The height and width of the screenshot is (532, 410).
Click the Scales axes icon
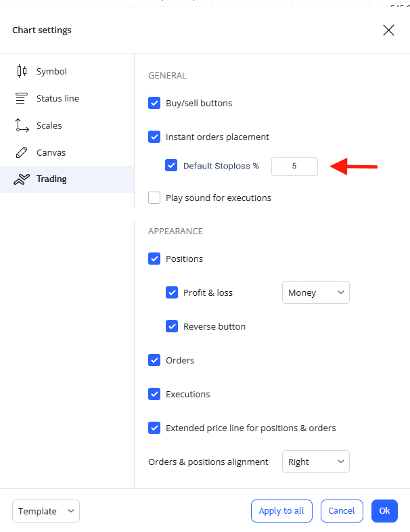coord(22,125)
